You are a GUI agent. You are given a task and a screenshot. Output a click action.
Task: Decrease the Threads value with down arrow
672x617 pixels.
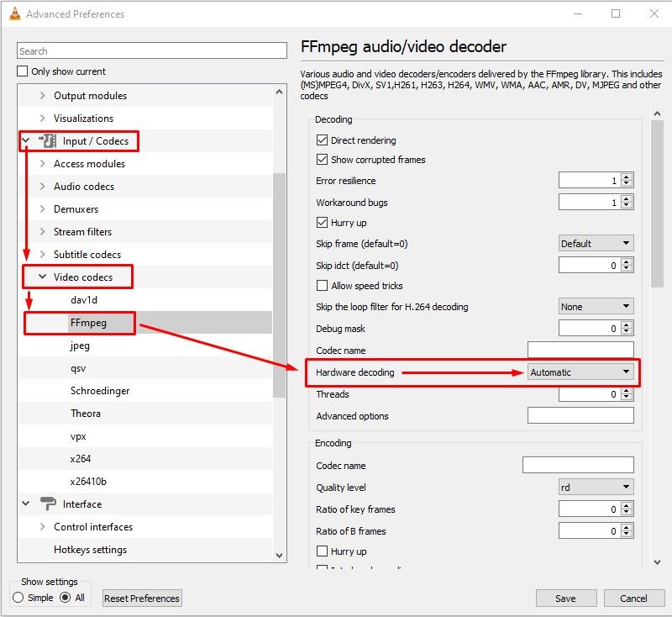[x=627, y=398]
